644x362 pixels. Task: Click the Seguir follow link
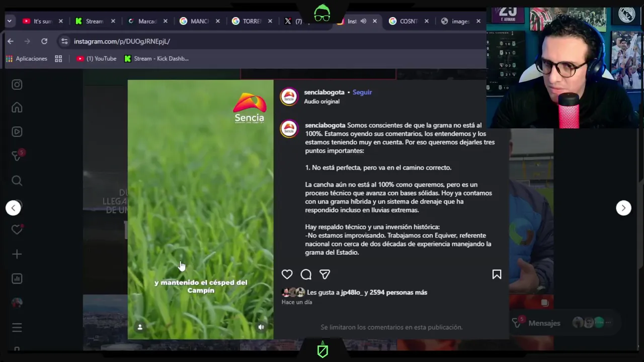pos(362,93)
